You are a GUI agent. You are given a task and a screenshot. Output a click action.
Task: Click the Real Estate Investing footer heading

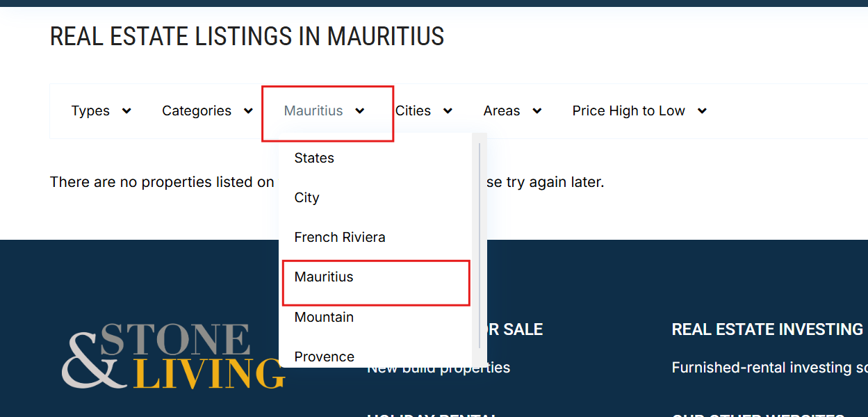coord(767,329)
